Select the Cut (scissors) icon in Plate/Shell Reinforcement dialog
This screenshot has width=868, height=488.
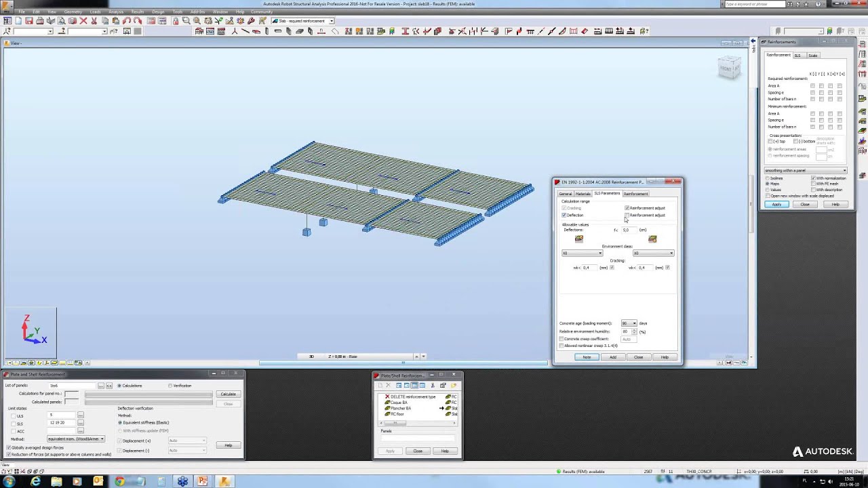(x=433, y=385)
